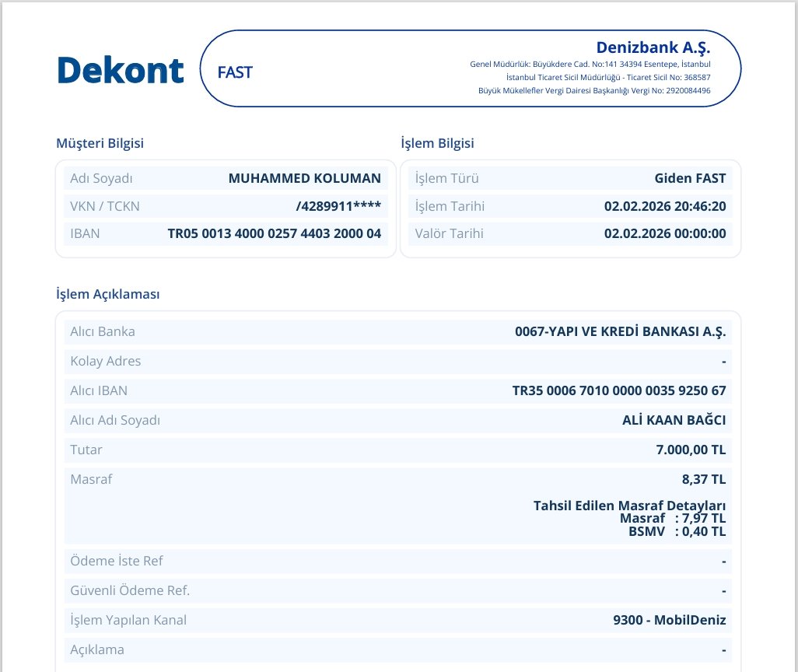Viewport: 798px width, 672px height.
Task: Click the İşlem Tarihi label
Action: click(450, 206)
